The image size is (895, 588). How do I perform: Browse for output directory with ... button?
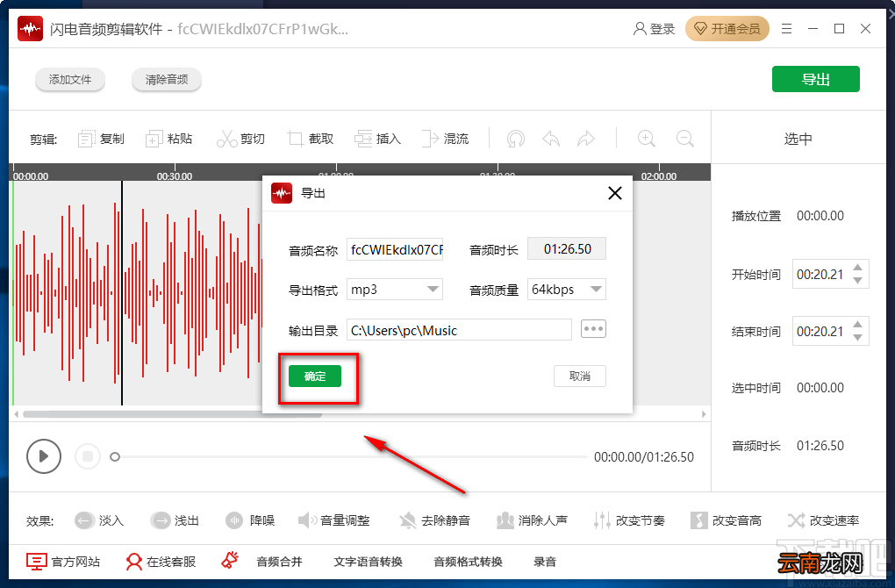[593, 329]
